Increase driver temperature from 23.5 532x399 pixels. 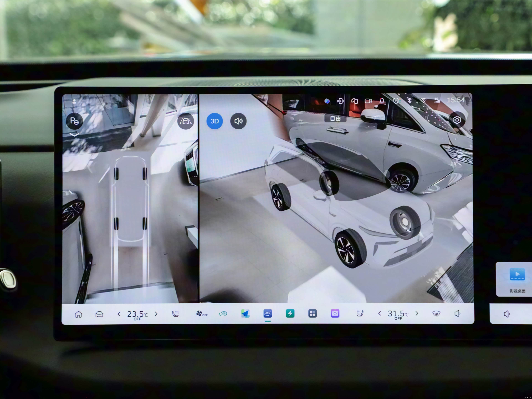tap(156, 314)
